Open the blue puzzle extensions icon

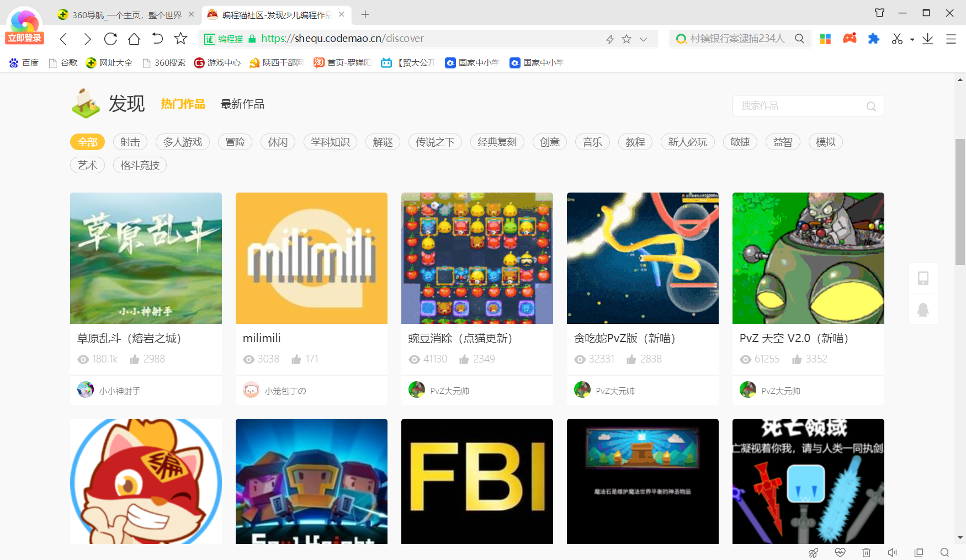click(873, 39)
